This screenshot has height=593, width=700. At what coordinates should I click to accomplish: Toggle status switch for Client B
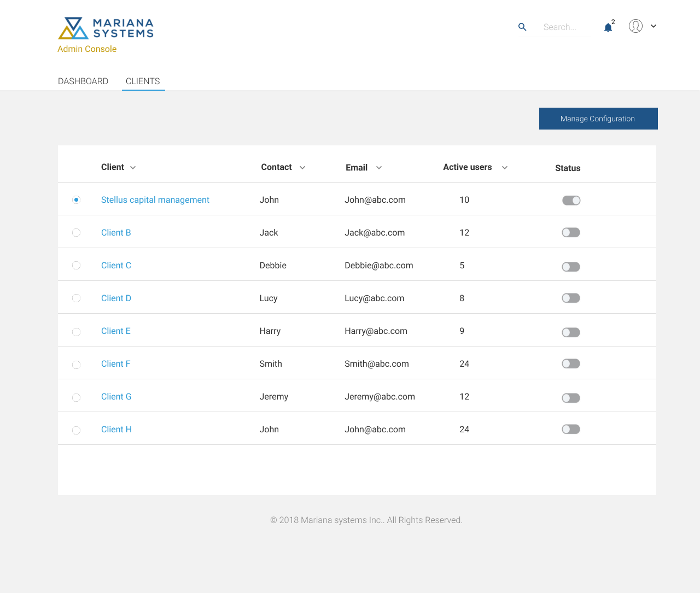(x=571, y=232)
